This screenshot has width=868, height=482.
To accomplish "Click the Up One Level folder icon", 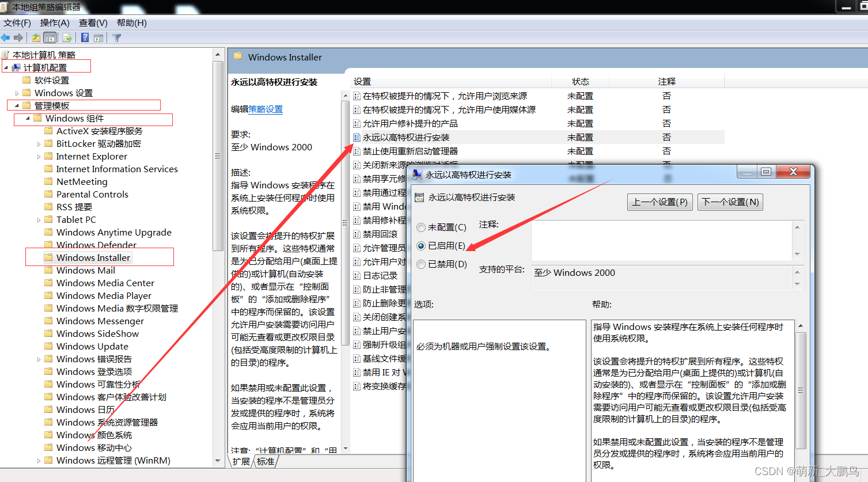I will click(x=36, y=38).
